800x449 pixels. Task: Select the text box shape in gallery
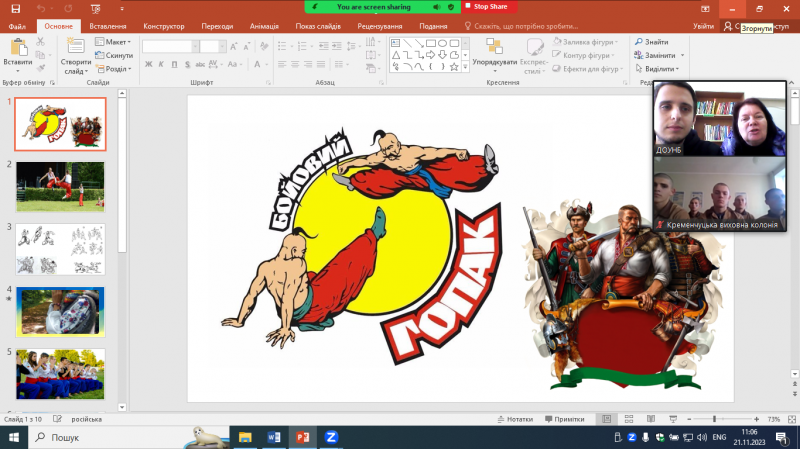point(395,43)
